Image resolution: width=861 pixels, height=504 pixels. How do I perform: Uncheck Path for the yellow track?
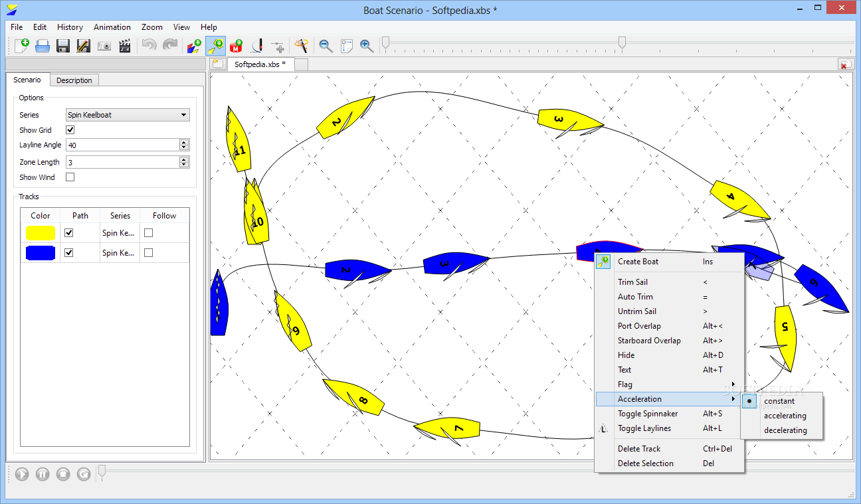coord(68,233)
